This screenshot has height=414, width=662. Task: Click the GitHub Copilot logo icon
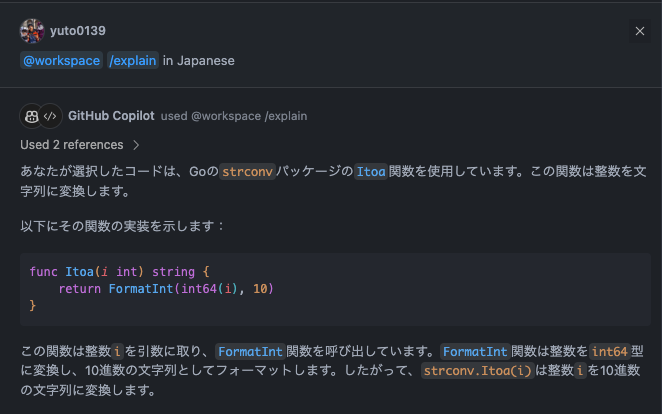click(x=32, y=116)
